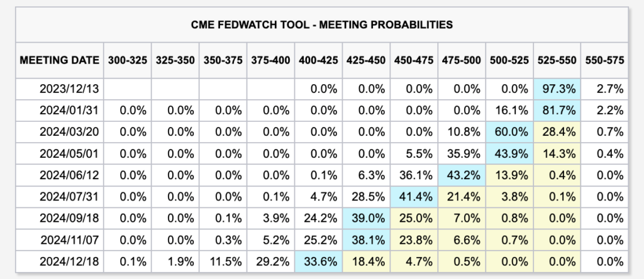Image resolution: width=644 pixels, height=279 pixels.
Task: Click the 525-550 column header
Action: pyautogui.click(x=557, y=60)
